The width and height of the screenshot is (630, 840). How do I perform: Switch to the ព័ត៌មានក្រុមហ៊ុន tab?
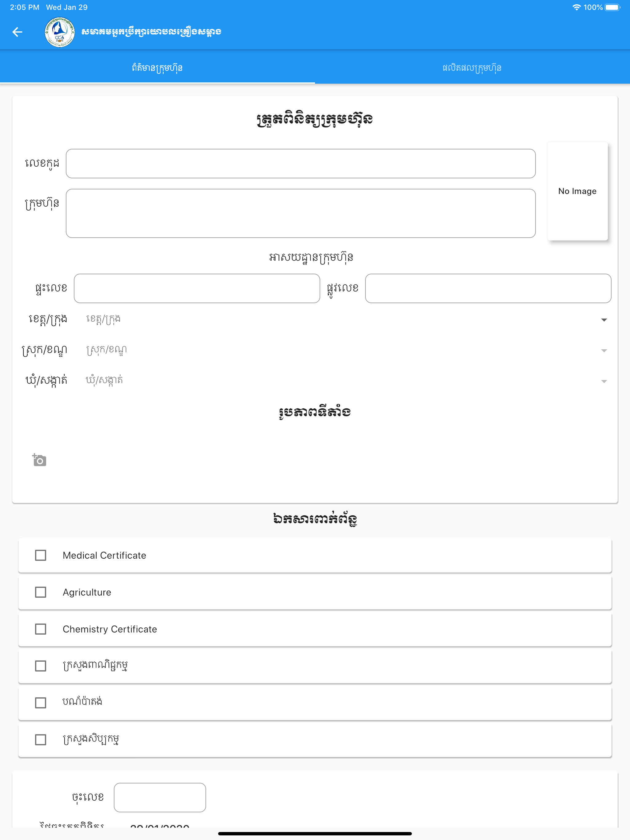tap(157, 68)
